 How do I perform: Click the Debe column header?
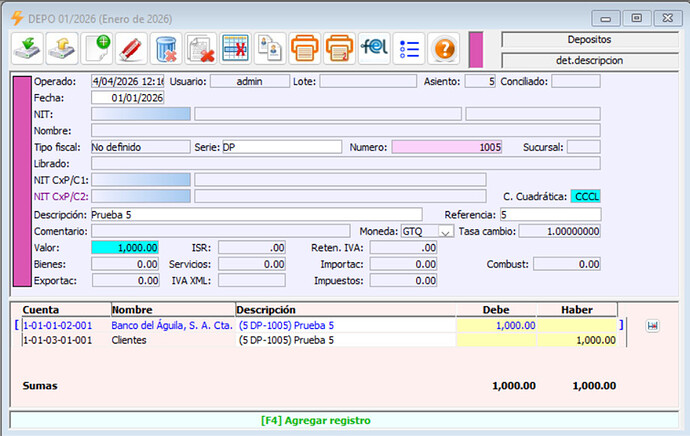click(x=496, y=310)
